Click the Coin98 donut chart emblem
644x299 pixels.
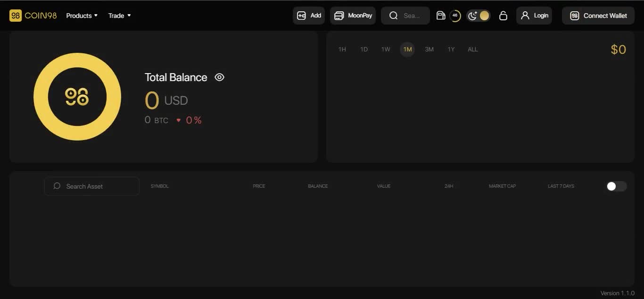77,97
